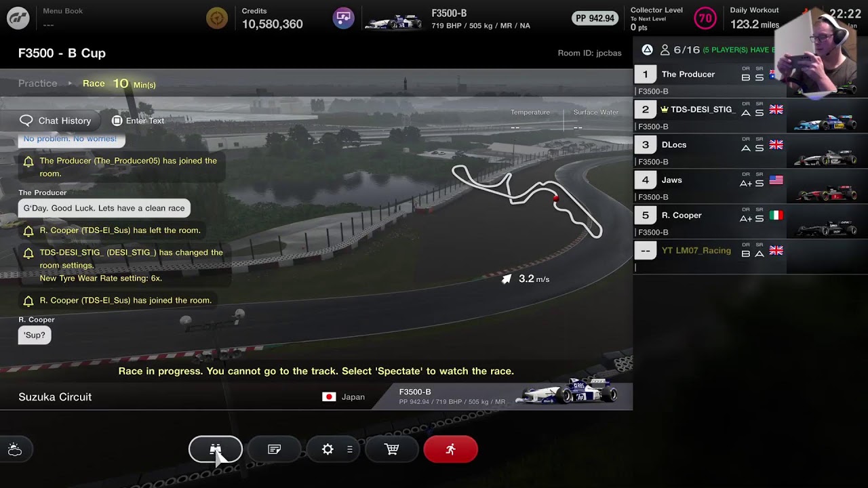The height and width of the screenshot is (488, 868).
Task: Click the purple garage icon beside credits
Action: 344,18
